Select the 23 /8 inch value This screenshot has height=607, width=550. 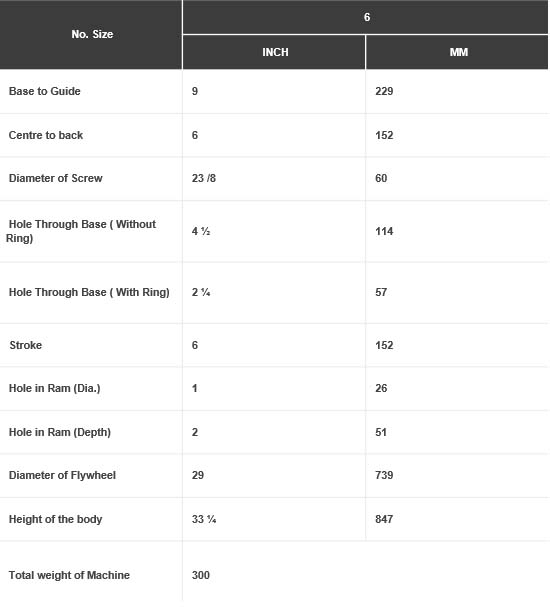point(204,178)
